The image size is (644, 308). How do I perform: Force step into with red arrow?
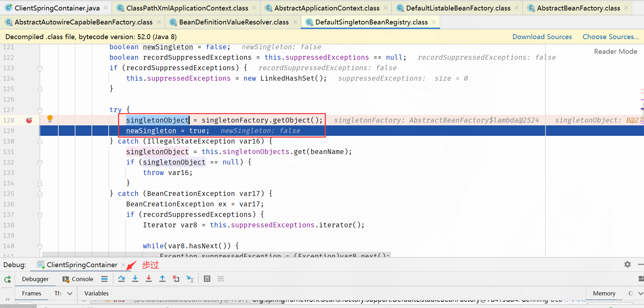(149, 279)
